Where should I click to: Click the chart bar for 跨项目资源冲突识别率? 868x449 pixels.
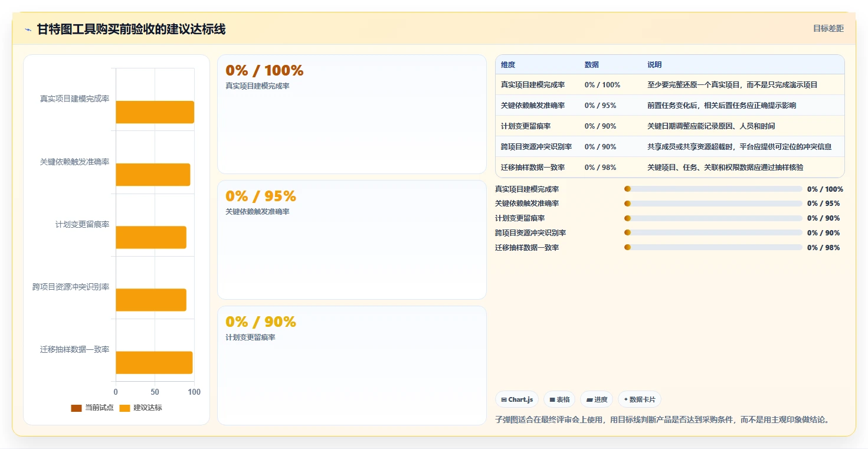coord(151,300)
